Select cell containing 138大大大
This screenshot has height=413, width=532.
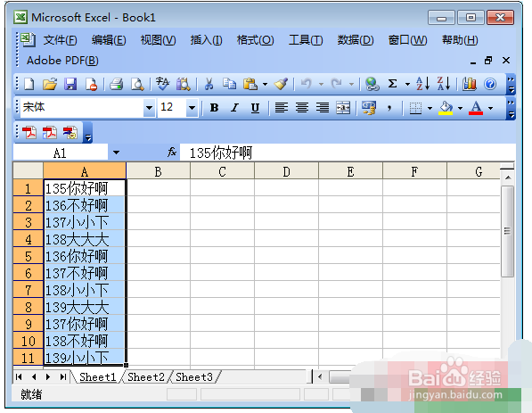tap(85, 239)
